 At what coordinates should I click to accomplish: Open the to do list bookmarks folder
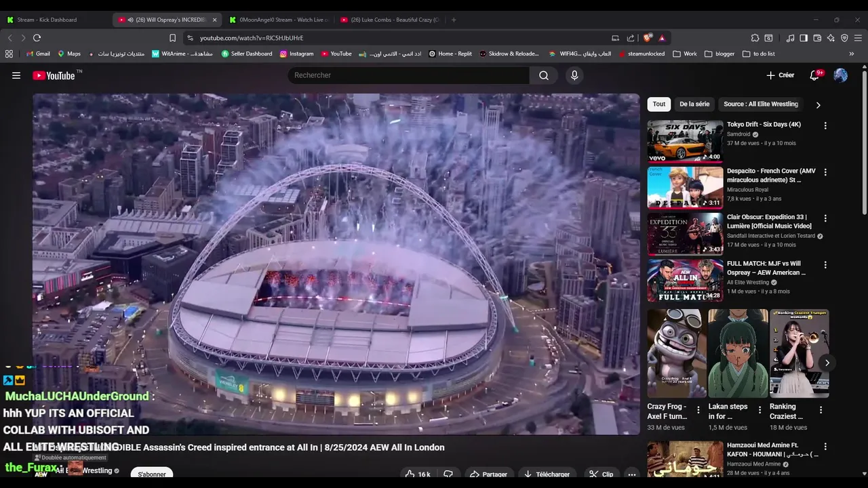coord(759,54)
